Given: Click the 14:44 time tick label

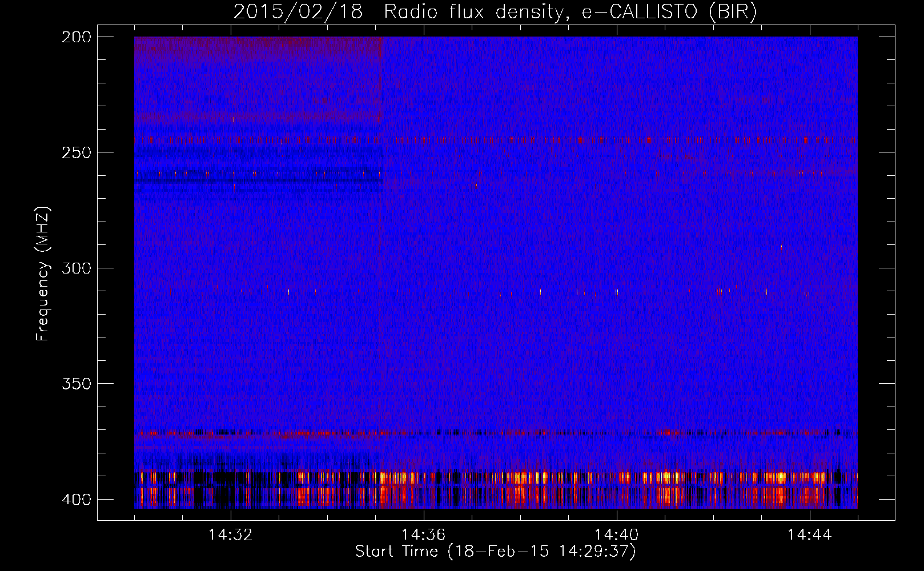Looking at the screenshot, I should pyautogui.click(x=809, y=535).
